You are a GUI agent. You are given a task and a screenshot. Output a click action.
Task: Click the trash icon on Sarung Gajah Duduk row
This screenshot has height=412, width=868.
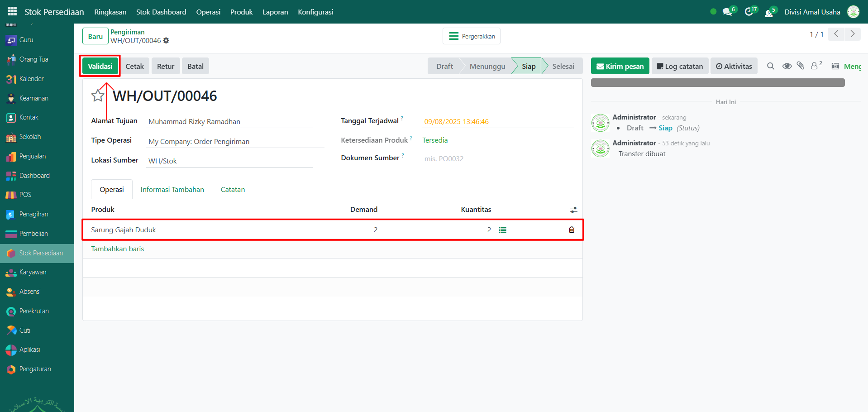tap(572, 230)
